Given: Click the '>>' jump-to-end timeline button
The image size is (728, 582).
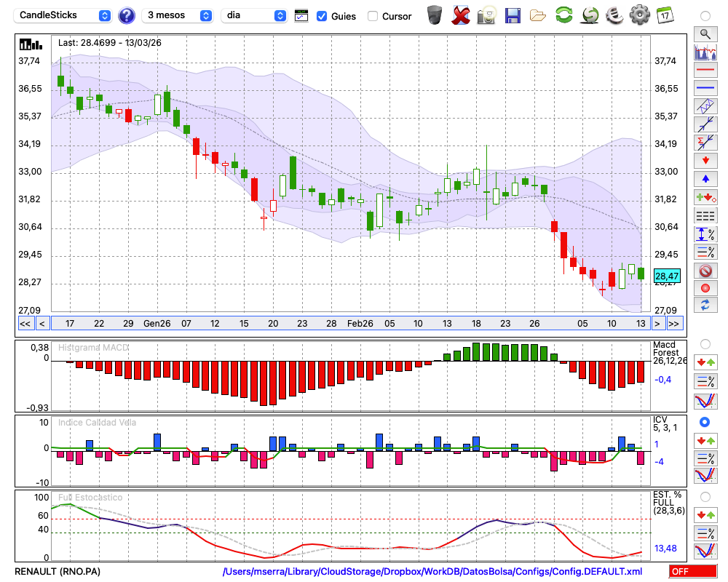Looking at the screenshot, I should (x=674, y=324).
